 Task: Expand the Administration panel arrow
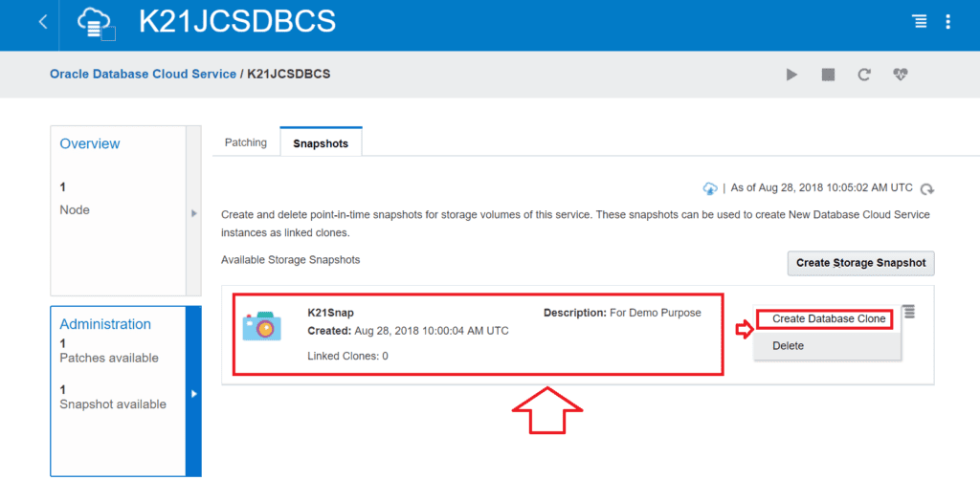(x=193, y=394)
